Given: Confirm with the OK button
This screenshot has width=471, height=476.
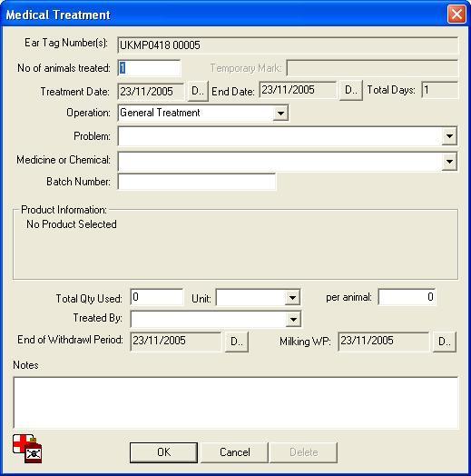Looking at the screenshot, I should click(x=163, y=452).
